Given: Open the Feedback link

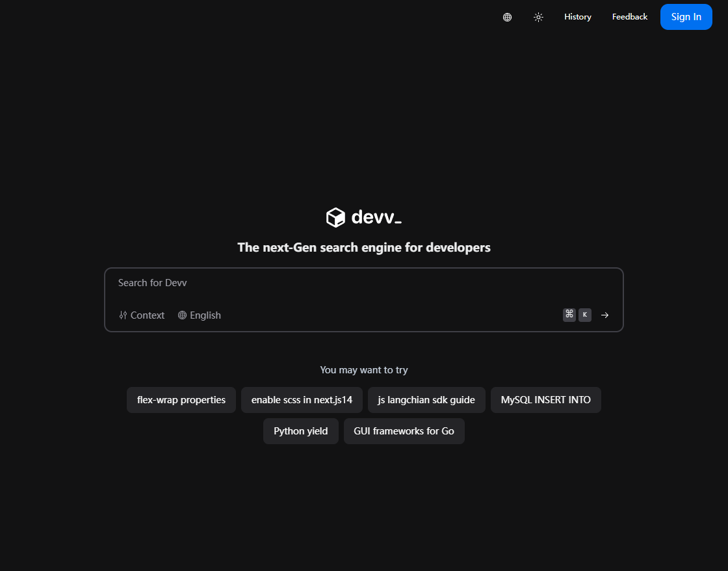Looking at the screenshot, I should pos(630,17).
